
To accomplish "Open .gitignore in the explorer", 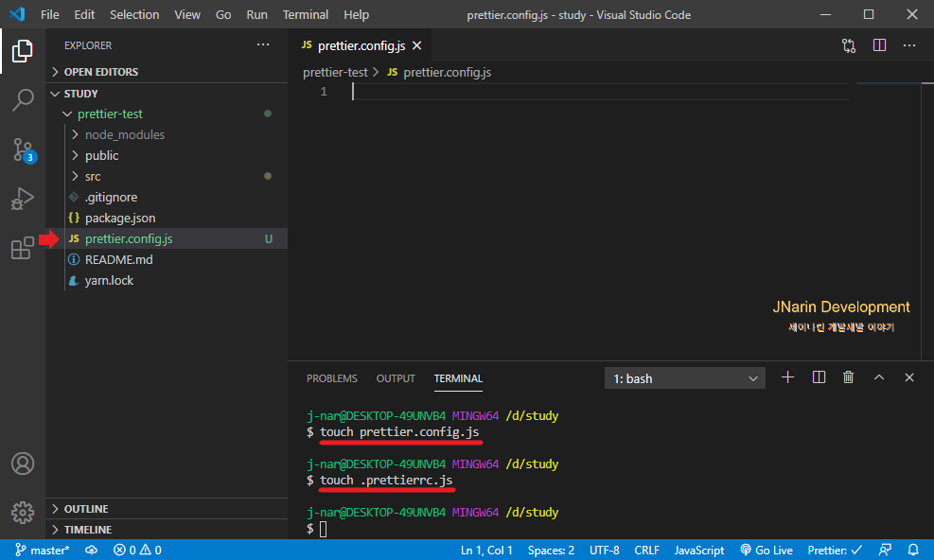I will 167,197.
